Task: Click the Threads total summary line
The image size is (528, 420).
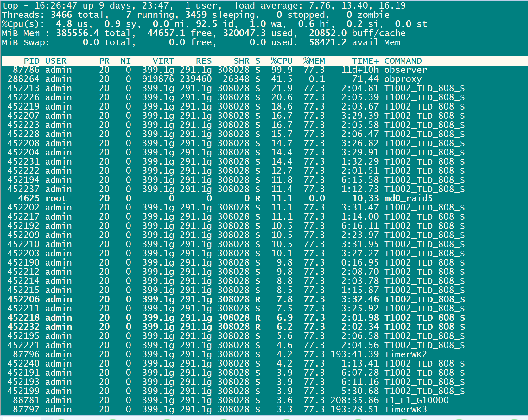Action: pos(196,15)
